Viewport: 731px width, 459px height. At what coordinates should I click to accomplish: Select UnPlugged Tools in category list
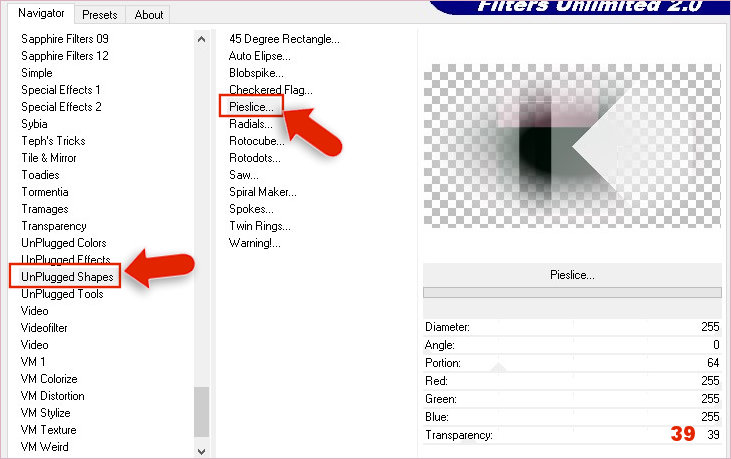click(x=62, y=294)
